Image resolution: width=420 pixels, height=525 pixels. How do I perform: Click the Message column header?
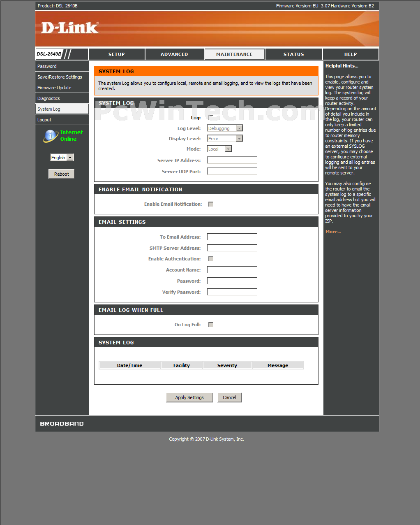click(x=278, y=365)
